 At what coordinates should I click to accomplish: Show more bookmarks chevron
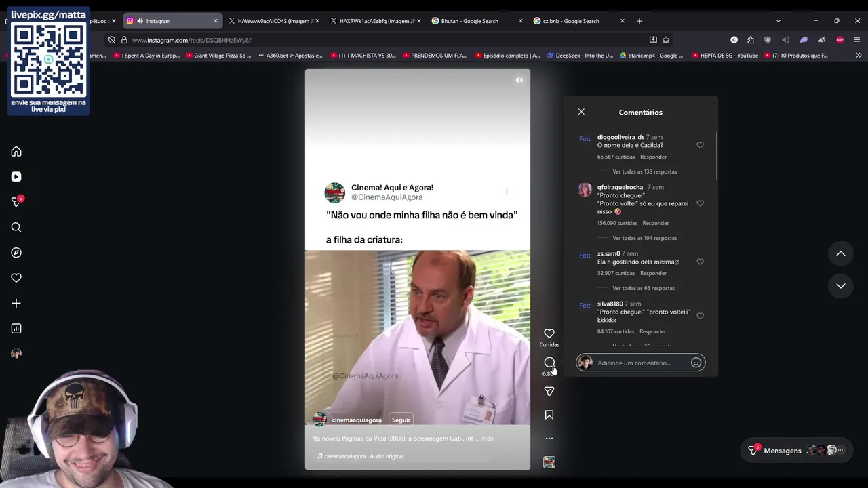[859, 56]
